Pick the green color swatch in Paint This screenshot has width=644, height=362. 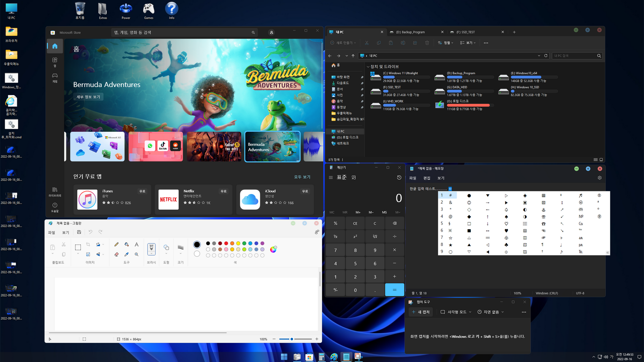coord(244,243)
